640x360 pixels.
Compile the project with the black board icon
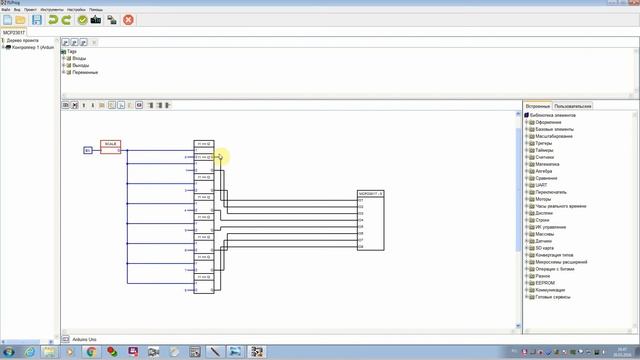point(96,20)
